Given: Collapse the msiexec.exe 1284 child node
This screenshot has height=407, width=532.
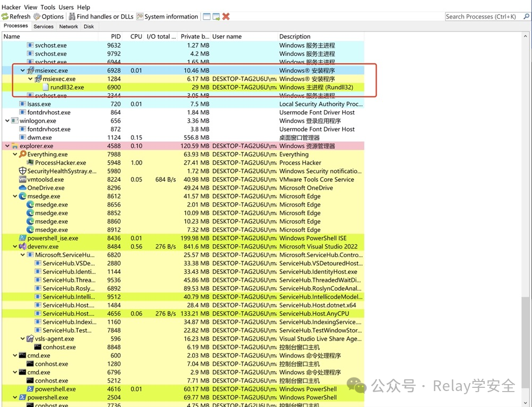Looking at the screenshot, I should 30,79.
